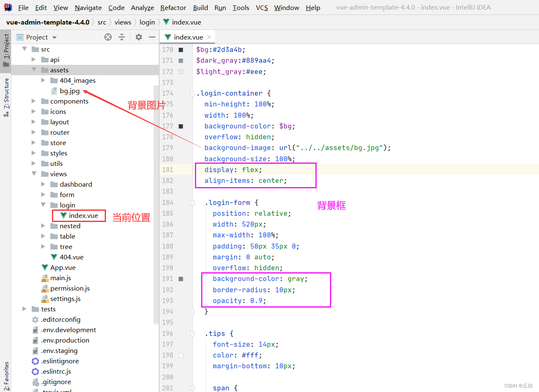Screen dimensions: 539x392
Task: Select the settings.js file
Action: (61, 298)
